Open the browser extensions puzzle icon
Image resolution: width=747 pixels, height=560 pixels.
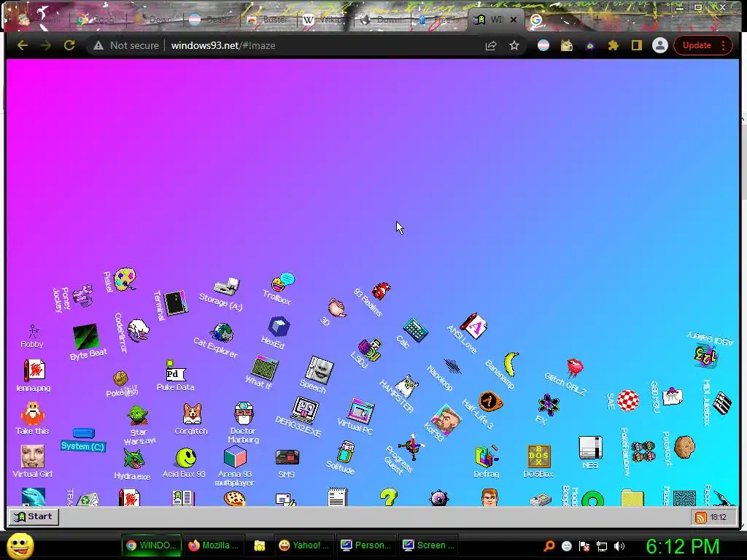pos(613,45)
